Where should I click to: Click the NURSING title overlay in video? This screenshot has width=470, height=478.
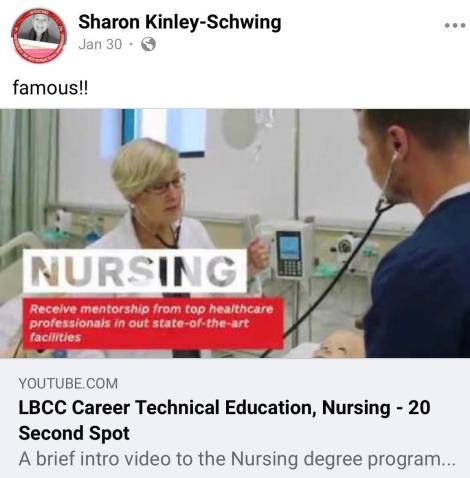(135, 271)
